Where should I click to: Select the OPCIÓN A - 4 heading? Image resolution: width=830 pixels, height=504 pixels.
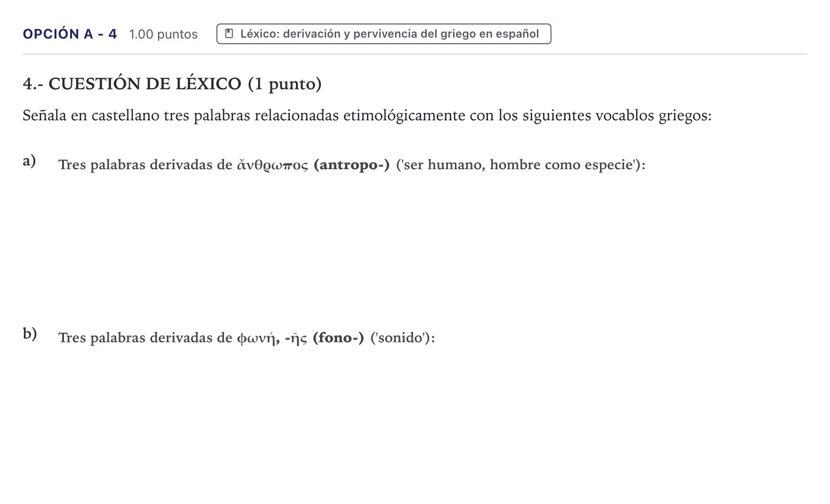(x=70, y=34)
